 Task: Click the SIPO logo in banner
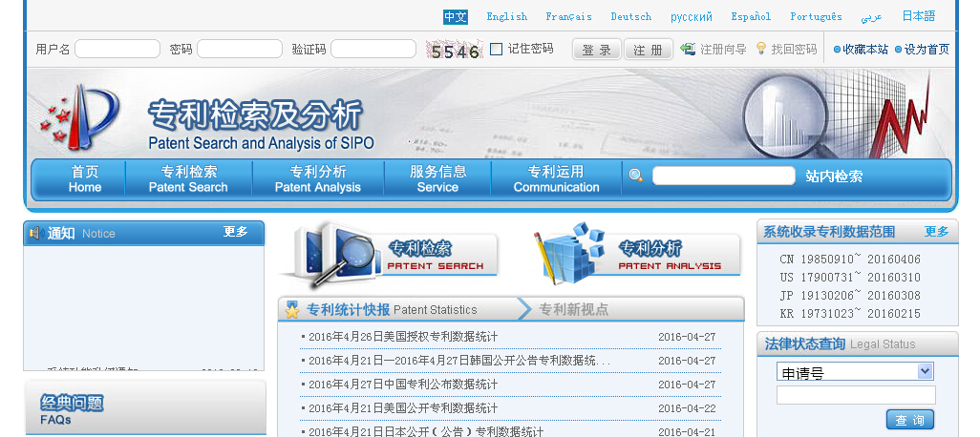[x=80, y=115]
